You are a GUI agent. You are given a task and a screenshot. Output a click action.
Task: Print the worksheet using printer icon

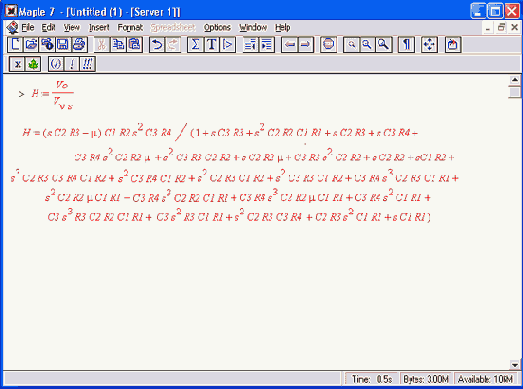point(79,45)
